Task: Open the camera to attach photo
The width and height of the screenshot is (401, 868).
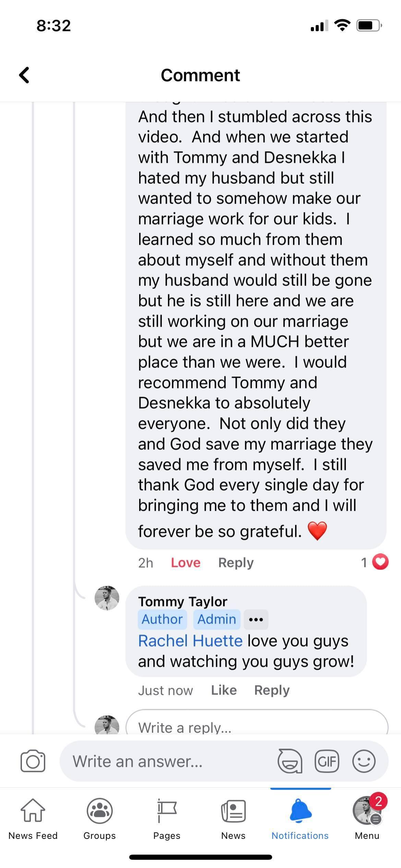Action: tap(33, 761)
